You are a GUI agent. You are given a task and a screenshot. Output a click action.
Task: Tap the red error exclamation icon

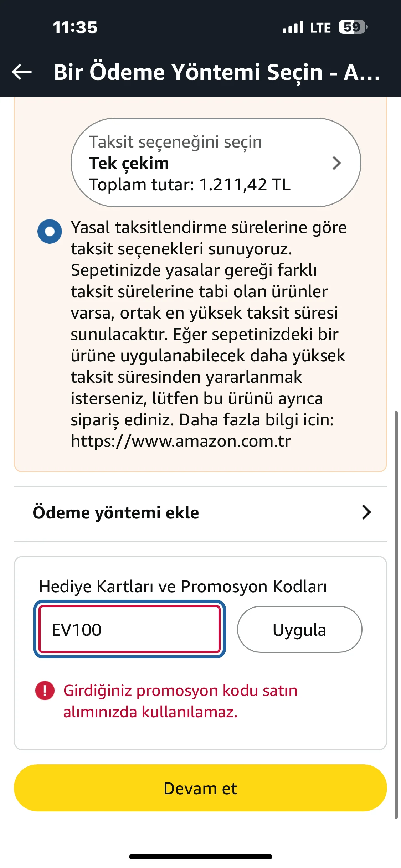point(45,691)
